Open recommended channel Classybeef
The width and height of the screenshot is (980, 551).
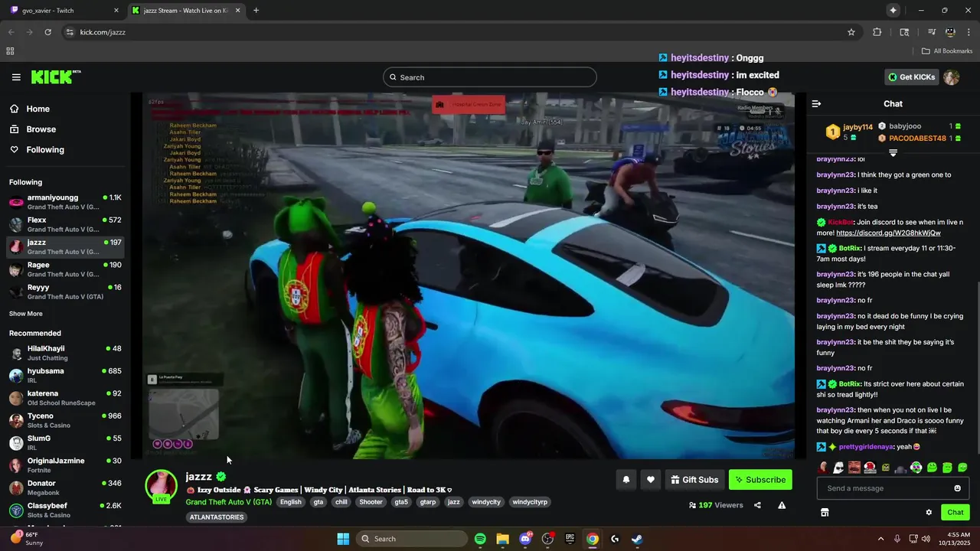tap(65, 510)
